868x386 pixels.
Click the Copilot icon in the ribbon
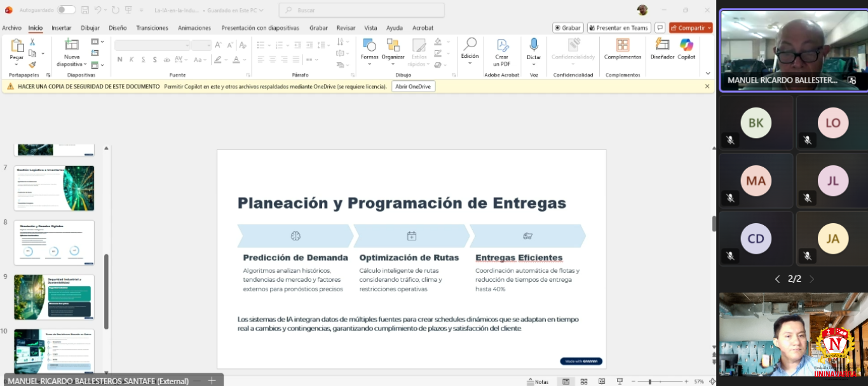[686, 46]
